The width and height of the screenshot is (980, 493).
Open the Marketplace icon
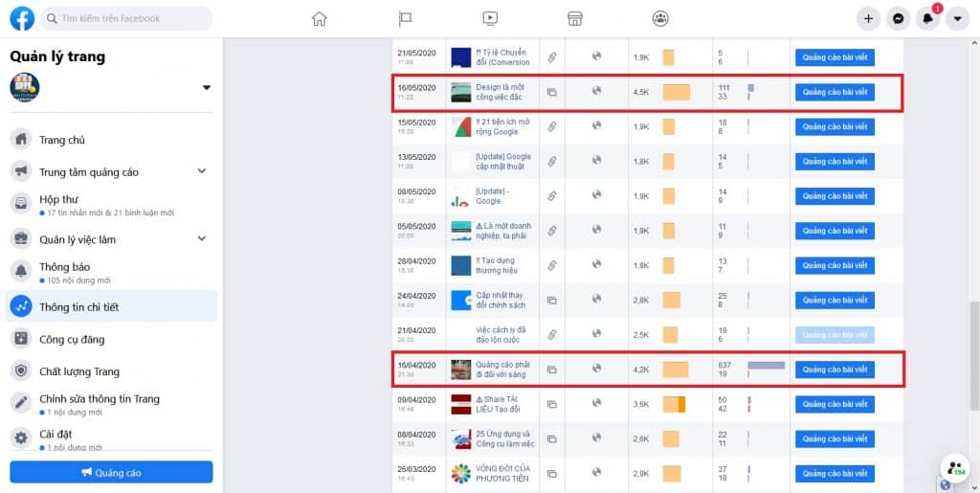pos(575,19)
